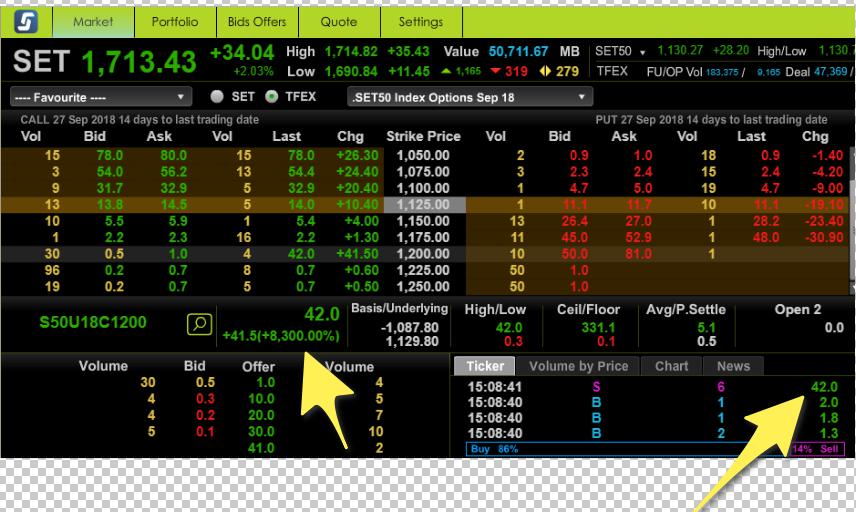
Task: Click SET High value 1,714.82
Action: 351,52
